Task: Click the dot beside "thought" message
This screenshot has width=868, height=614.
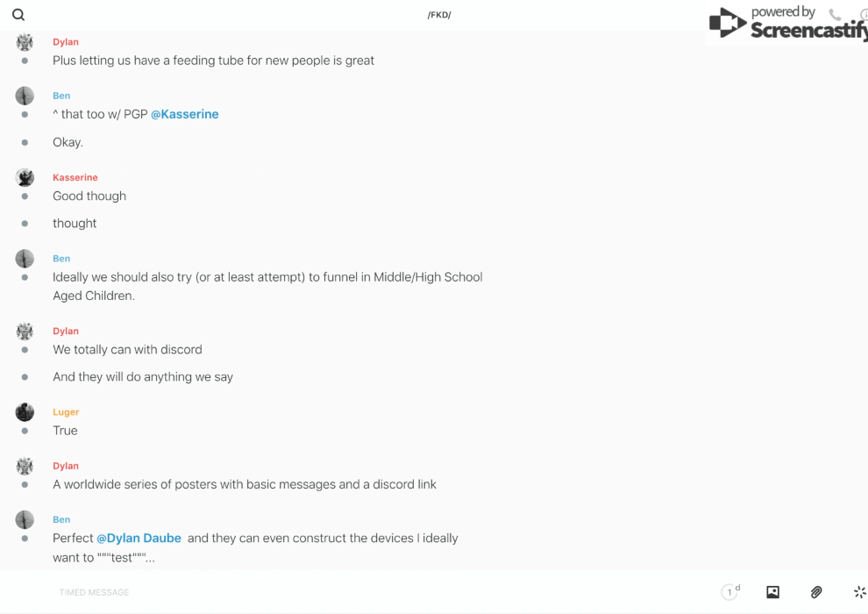Action: [x=25, y=224]
